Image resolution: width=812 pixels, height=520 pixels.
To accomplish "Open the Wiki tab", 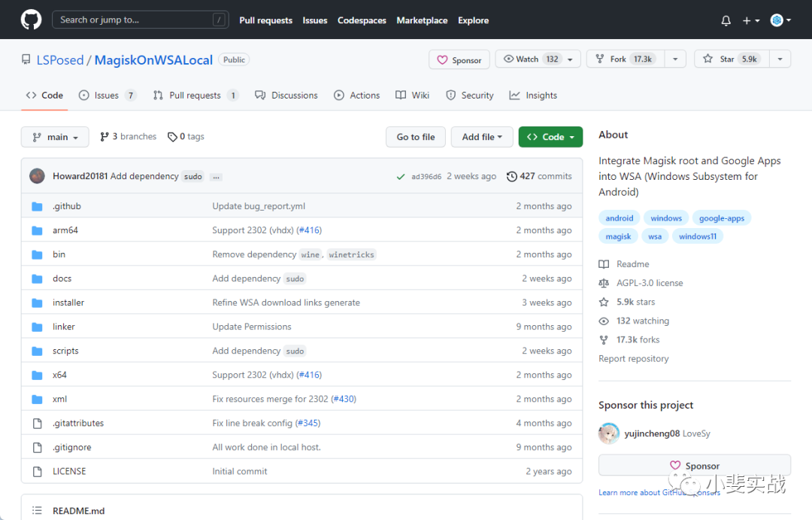I will click(412, 96).
